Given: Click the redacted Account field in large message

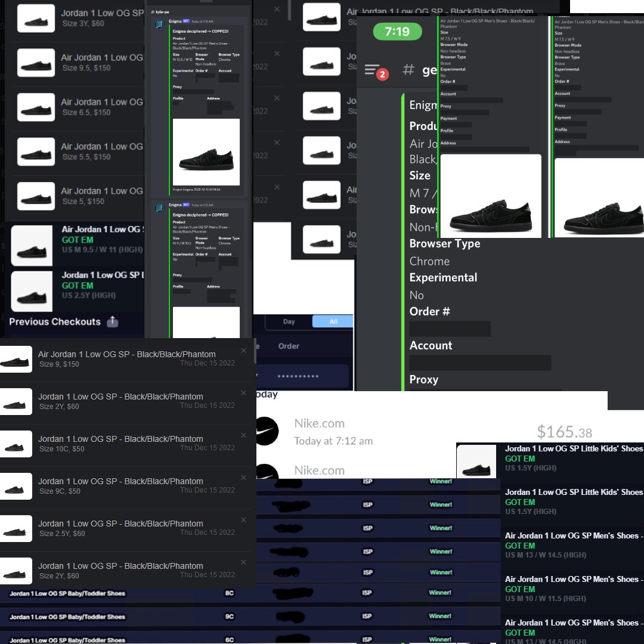Looking at the screenshot, I should coord(480,363).
